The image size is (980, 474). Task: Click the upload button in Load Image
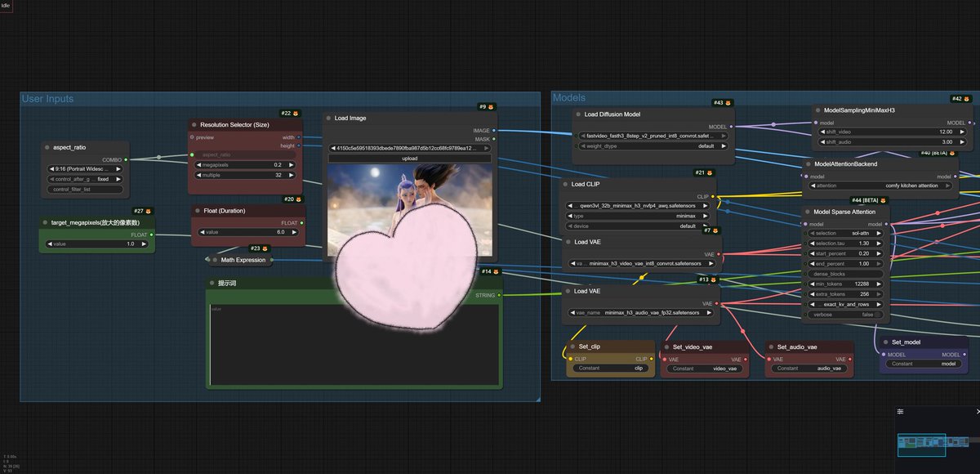[410, 158]
